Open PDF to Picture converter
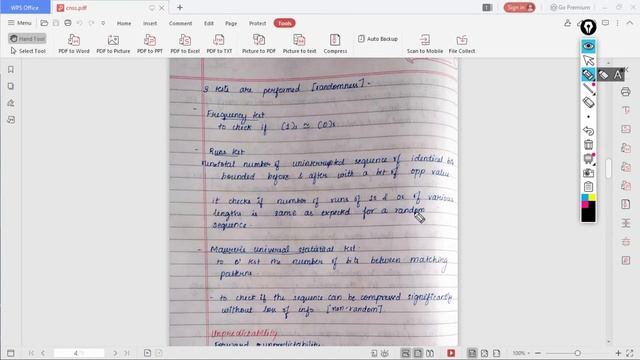Screen dimensions: 640x360 pyautogui.click(x=113, y=44)
